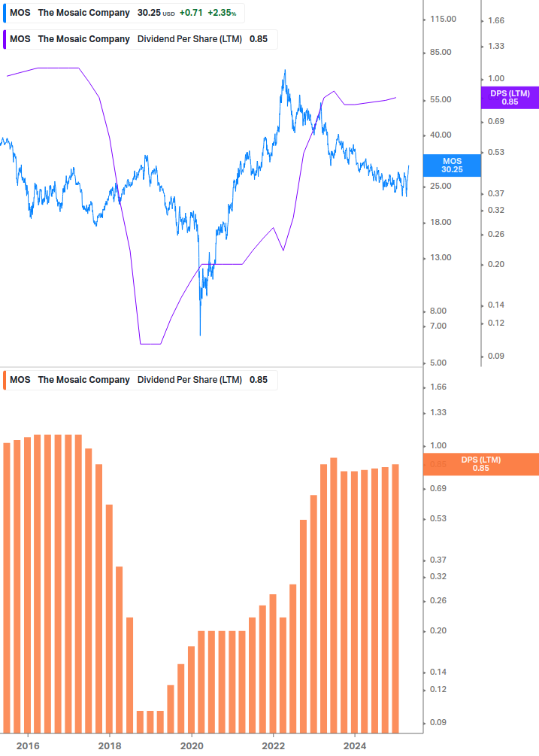Click the 115.00 label on the price axis

tap(443, 20)
